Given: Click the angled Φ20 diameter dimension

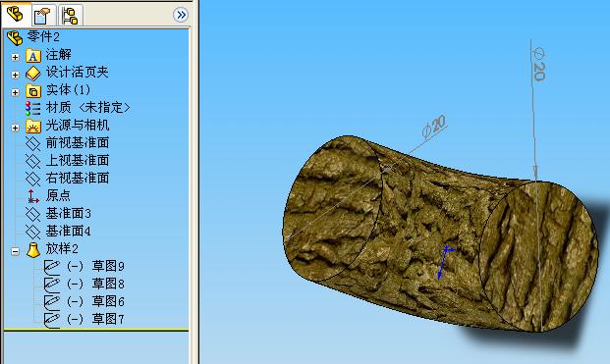Looking at the screenshot, I should [x=434, y=127].
